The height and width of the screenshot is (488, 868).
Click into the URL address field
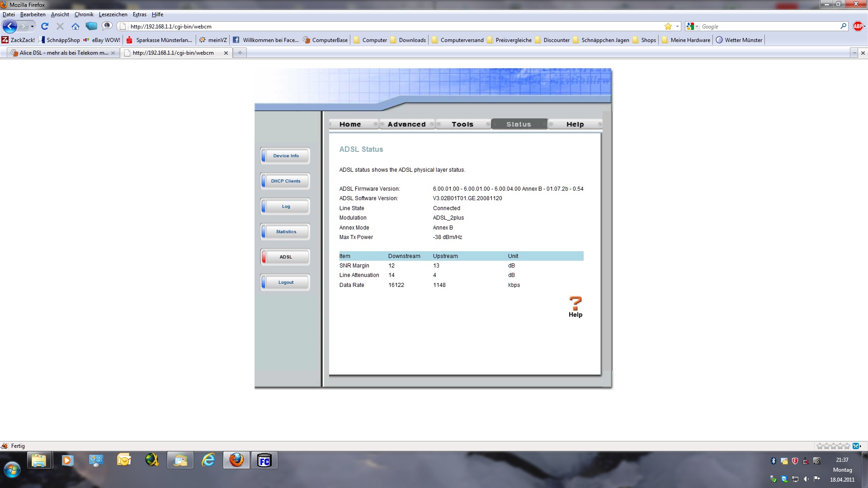(x=389, y=26)
